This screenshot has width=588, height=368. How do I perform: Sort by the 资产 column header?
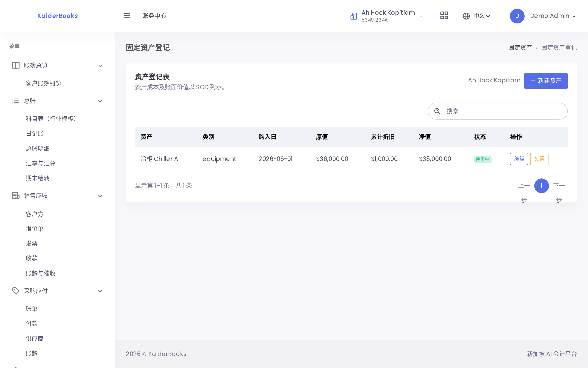pos(147,137)
